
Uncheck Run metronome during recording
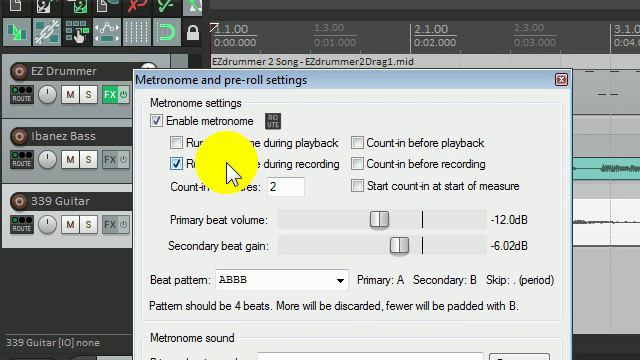click(x=176, y=164)
